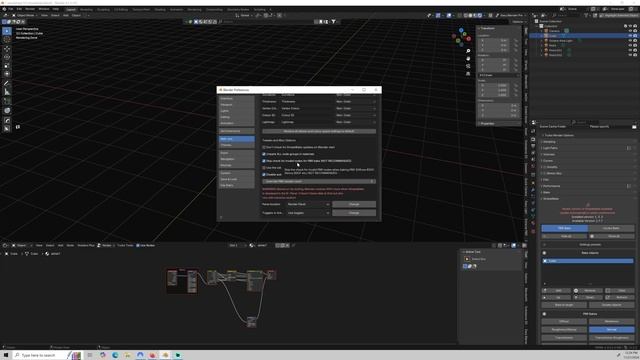This screenshot has width=640, height=360.
Task: Select the Cube row in the outliner
Action: tap(584, 36)
